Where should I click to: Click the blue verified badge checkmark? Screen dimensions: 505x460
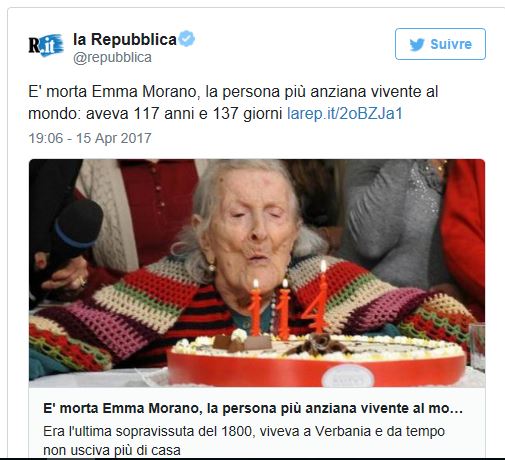pyautogui.click(x=187, y=39)
